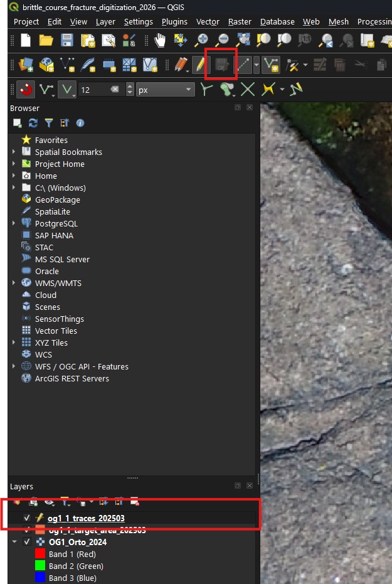The width and height of the screenshot is (392, 584).
Task: Enable Snapping on Intersection X icon
Action: [248, 89]
